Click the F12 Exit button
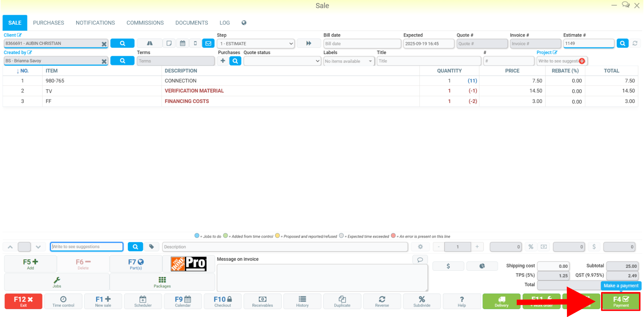Screen dimensions: 644x317 pyautogui.click(x=24, y=301)
